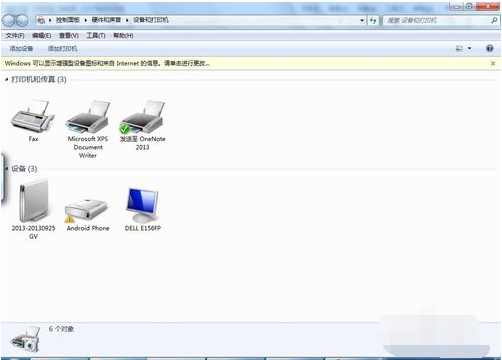Select Microsoft XPS Document Writer printer
Viewport: 502px width, 360px height.
tap(88, 117)
